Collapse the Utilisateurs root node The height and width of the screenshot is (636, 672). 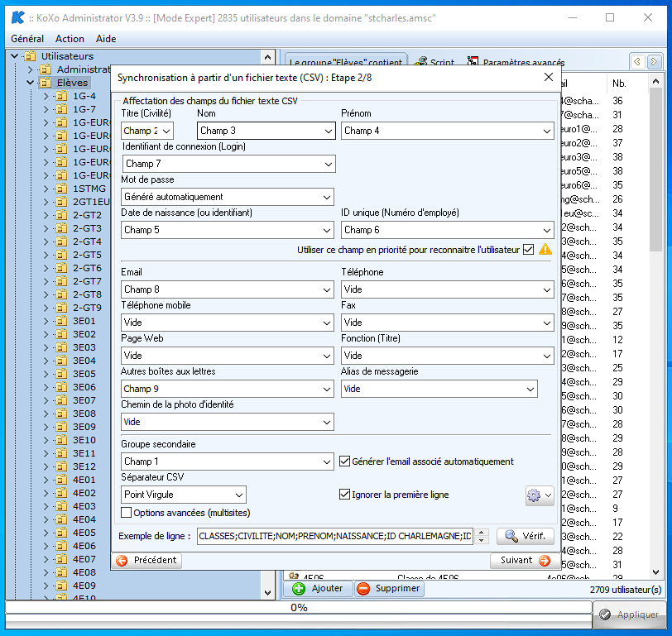coord(15,55)
